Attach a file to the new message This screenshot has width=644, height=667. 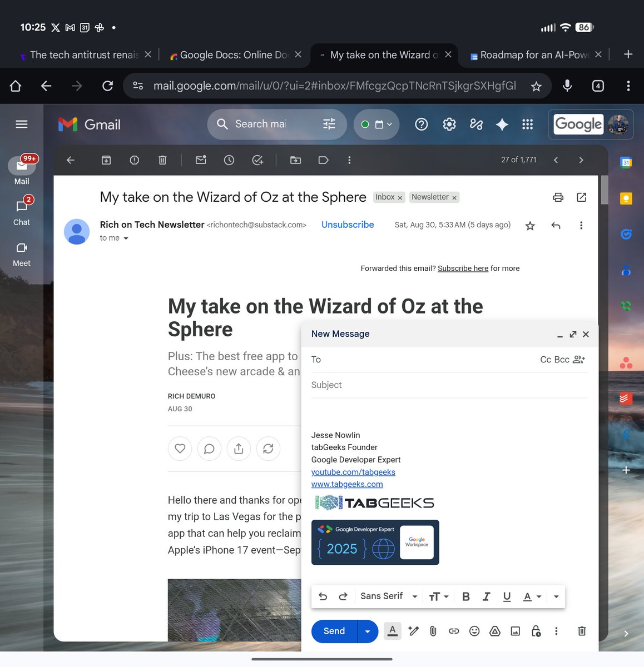(x=433, y=631)
